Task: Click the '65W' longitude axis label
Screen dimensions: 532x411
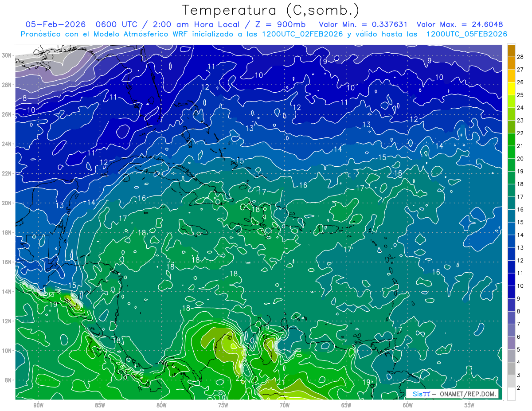Action: (x=346, y=405)
